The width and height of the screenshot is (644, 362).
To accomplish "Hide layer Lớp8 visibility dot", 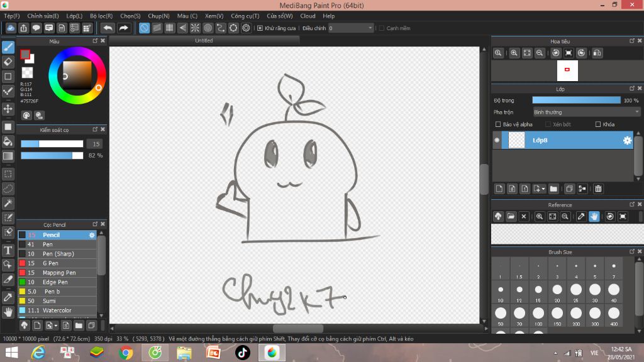I will [x=497, y=140].
